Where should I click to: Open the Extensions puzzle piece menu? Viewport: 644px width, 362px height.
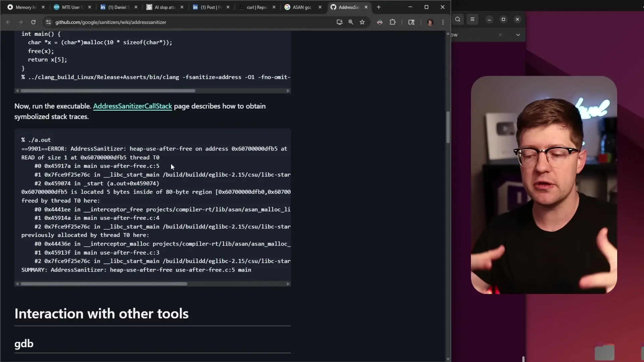392,22
